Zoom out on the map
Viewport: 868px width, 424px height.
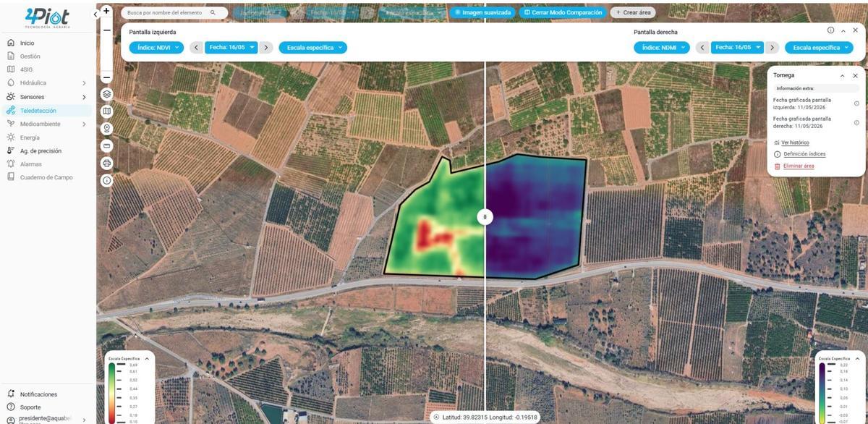(107, 30)
